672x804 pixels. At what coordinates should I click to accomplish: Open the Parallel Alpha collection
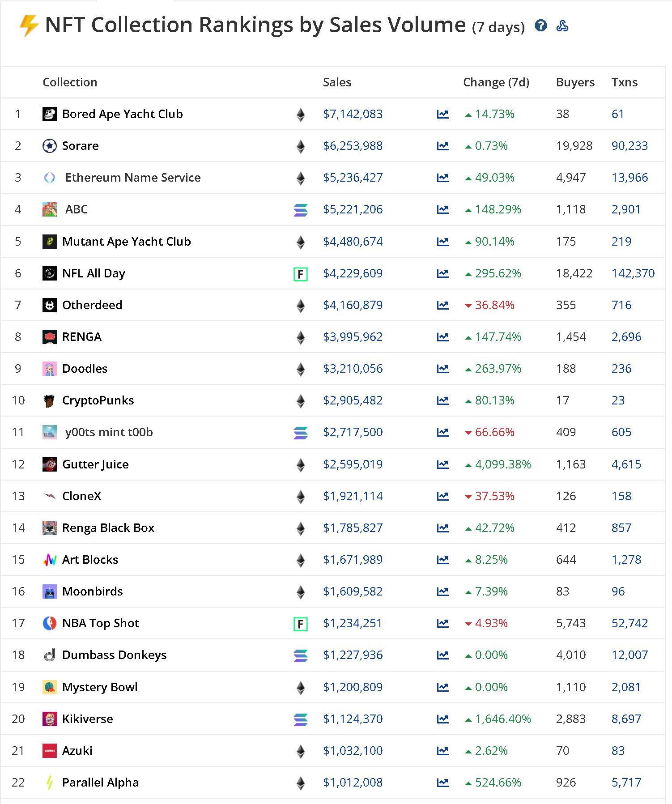[x=101, y=783]
